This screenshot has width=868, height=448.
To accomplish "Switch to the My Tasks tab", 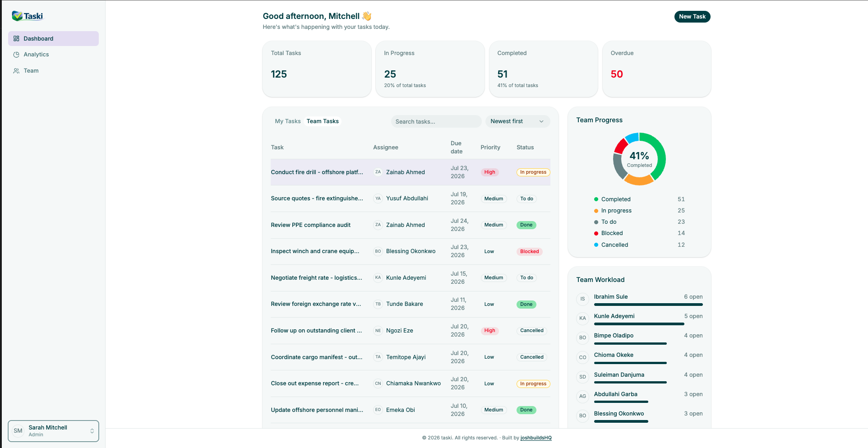I will click(x=288, y=121).
